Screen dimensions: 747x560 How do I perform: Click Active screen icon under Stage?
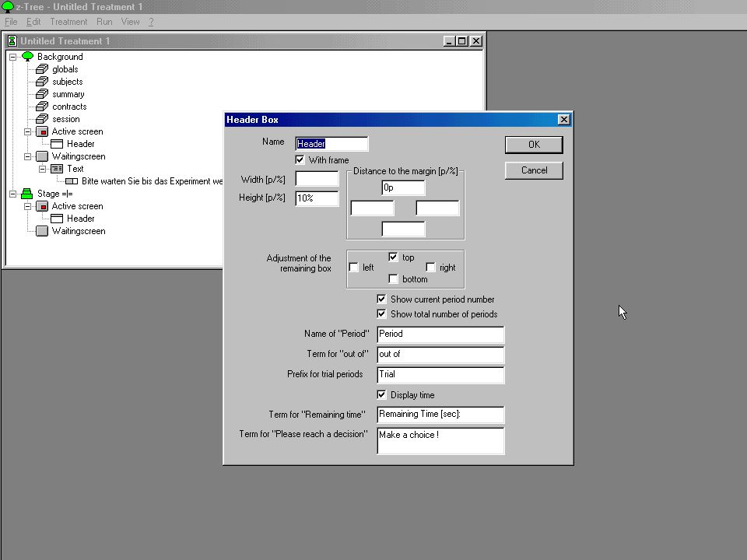pos(42,206)
